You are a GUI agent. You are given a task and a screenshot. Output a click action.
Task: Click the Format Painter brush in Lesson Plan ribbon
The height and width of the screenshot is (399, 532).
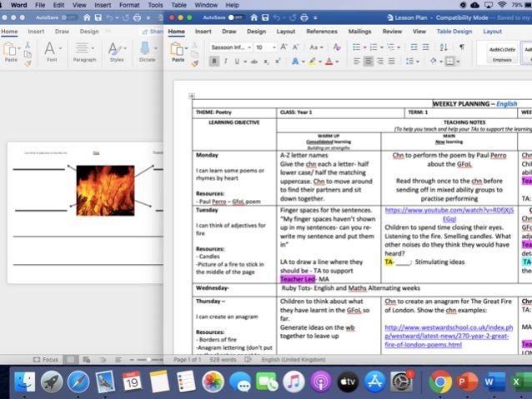(195, 62)
